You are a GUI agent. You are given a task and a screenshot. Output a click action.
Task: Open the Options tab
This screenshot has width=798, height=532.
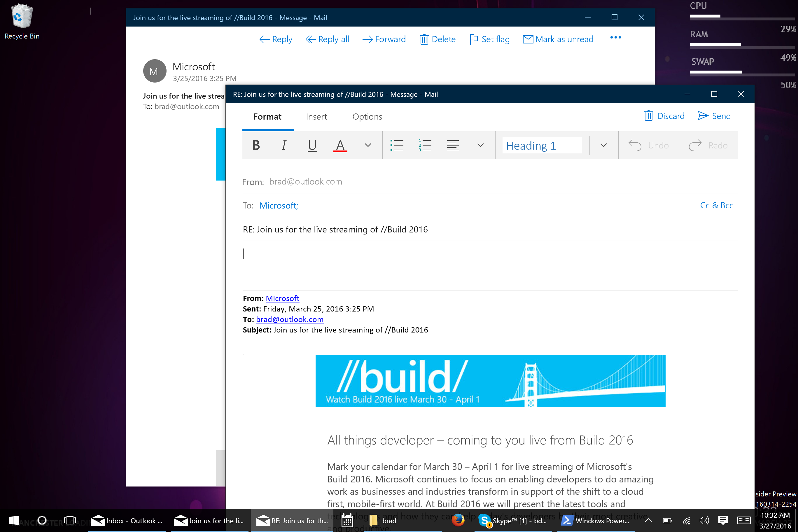[x=367, y=117]
